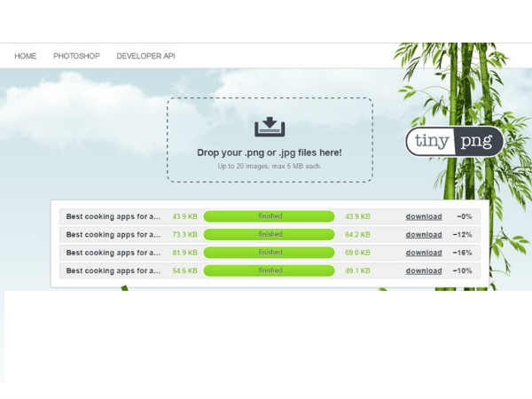Click the finished progress bar in the −0% row
The height and width of the screenshot is (399, 532).
coord(269,216)
